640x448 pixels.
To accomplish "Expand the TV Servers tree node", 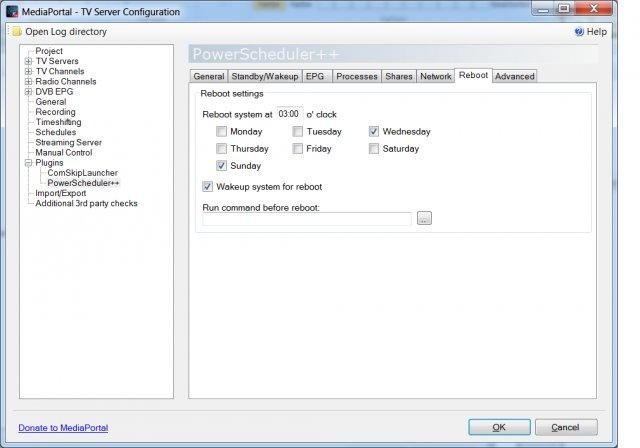I will coord(28,61).
